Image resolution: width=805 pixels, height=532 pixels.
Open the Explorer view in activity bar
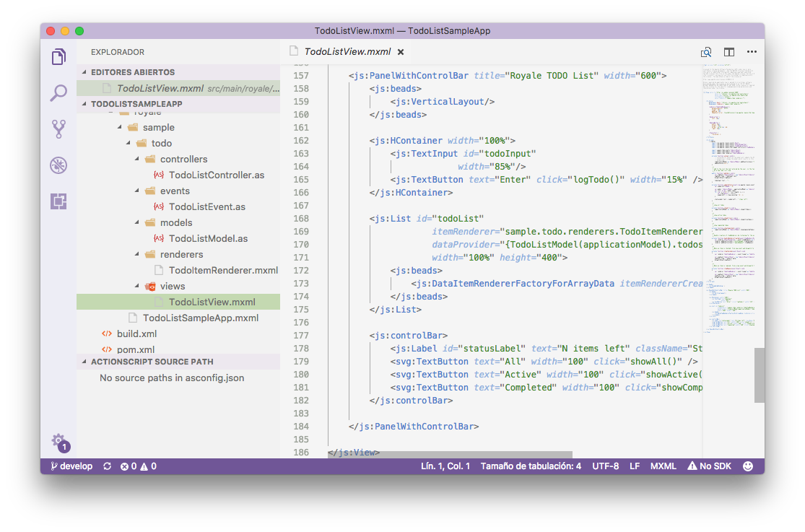tap(58, 57)
